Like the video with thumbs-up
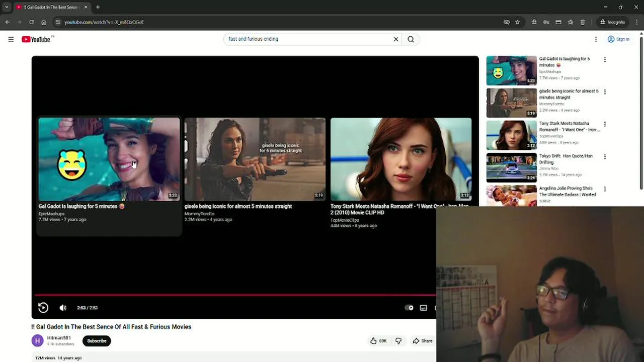The image size is (644, 362). [x=378, y=341]
